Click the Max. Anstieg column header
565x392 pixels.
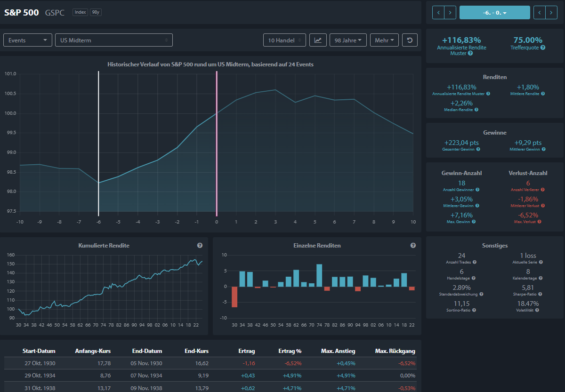(338, 351)
